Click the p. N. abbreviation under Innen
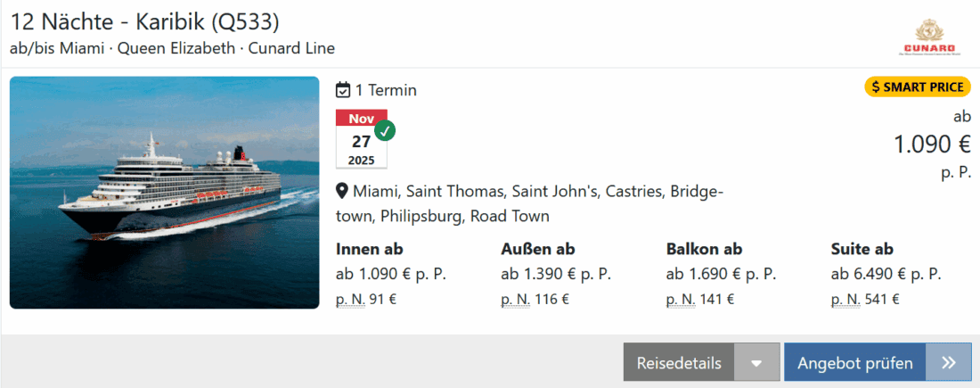This screenshot has height=388, width=980. (x=350, y=300)
